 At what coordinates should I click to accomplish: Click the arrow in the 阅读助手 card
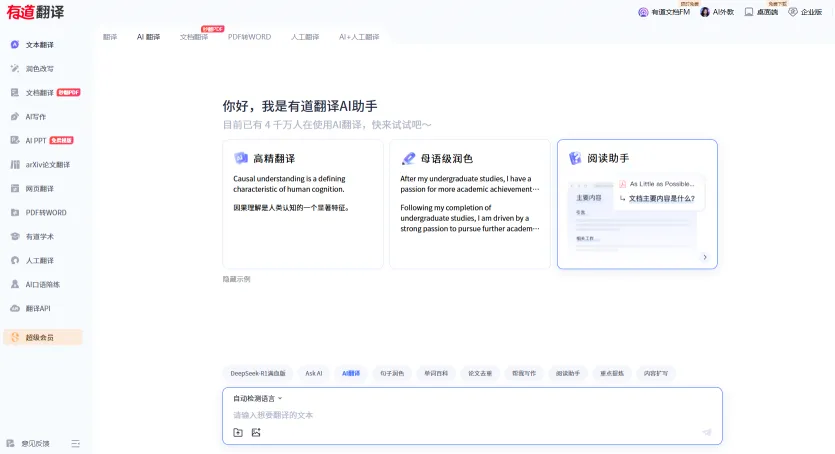705,257
